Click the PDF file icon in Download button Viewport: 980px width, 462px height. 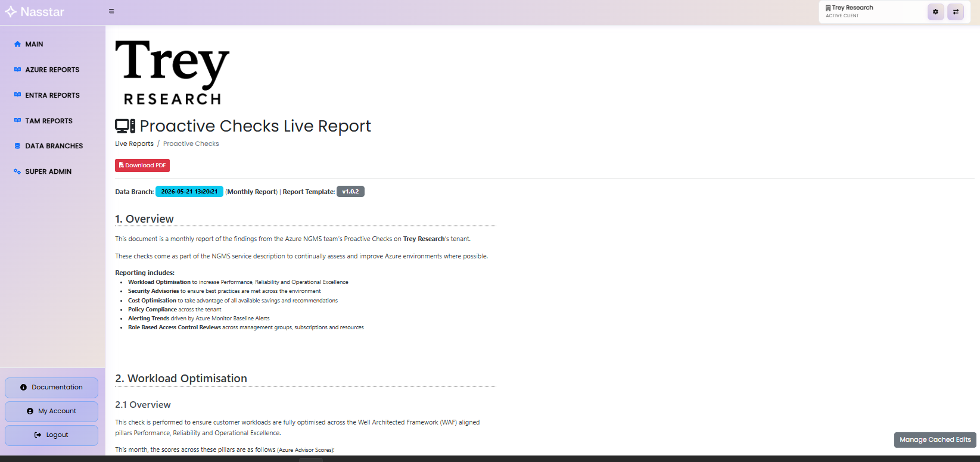[122, 166]
